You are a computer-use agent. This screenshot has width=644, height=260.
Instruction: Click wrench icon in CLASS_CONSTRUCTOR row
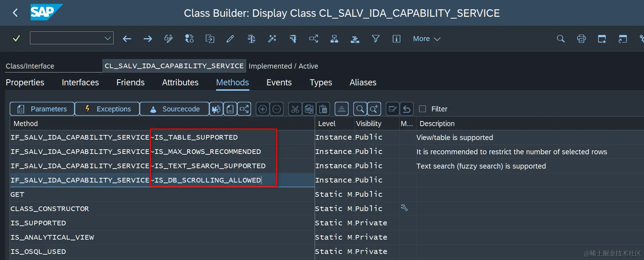(x=404, y=208)
